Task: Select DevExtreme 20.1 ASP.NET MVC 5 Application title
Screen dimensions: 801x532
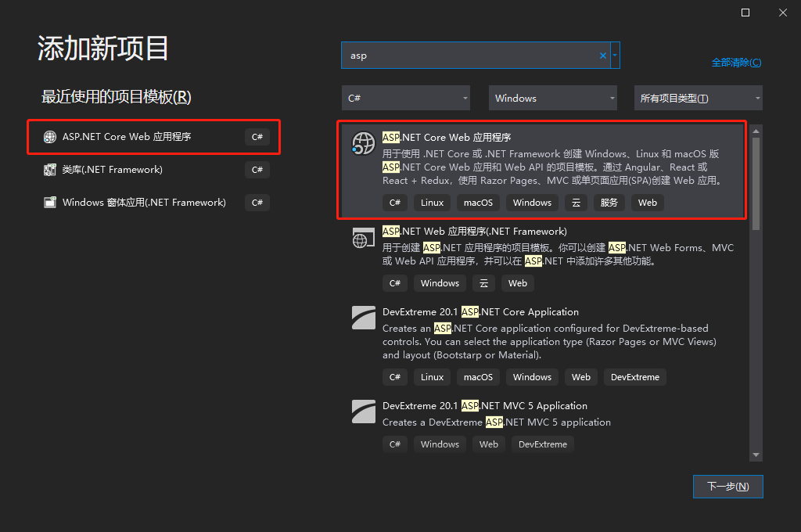Action: [x=485, y=406]
